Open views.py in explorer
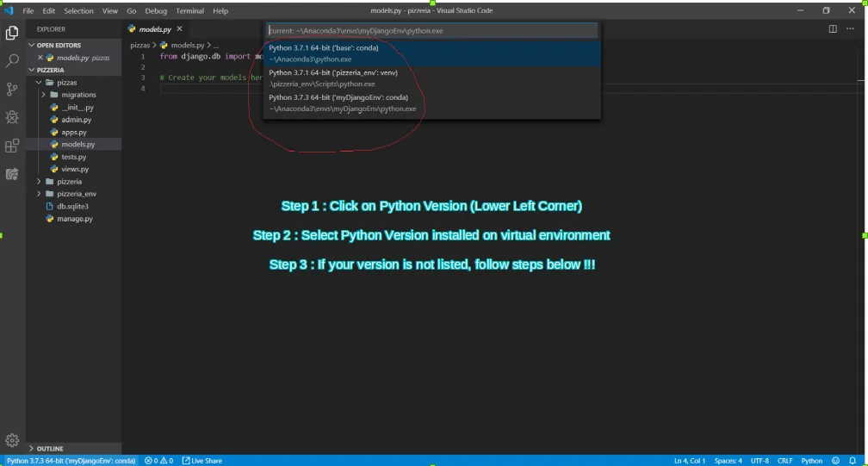 (x=75, y=169)
